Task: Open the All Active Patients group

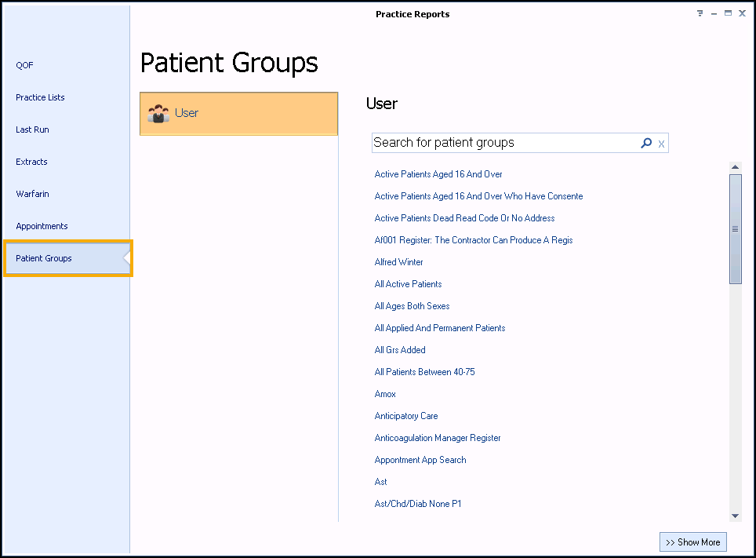Action: tap(408, 284)
